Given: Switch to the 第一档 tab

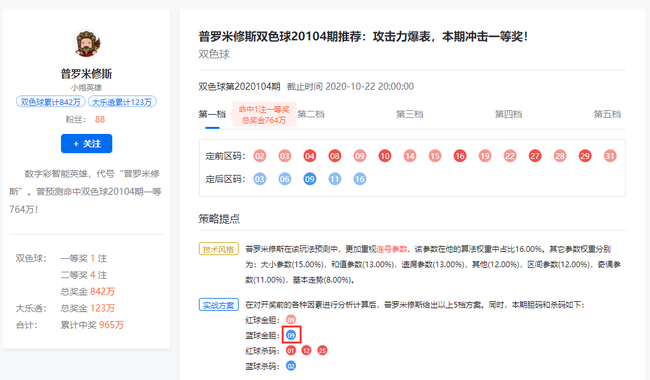Looking at the screenshot, I should click(x=212, y=114).
